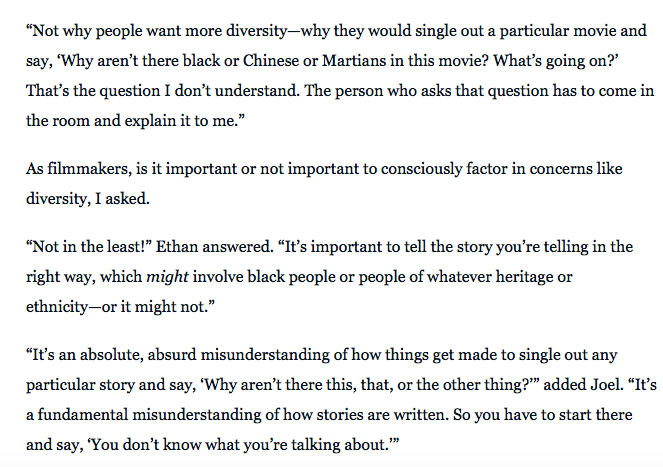Image resolution: width=663 pixels, height=467 pixels.
Task: Click the word "Chinese" in the quote
Action: [260, 60]
